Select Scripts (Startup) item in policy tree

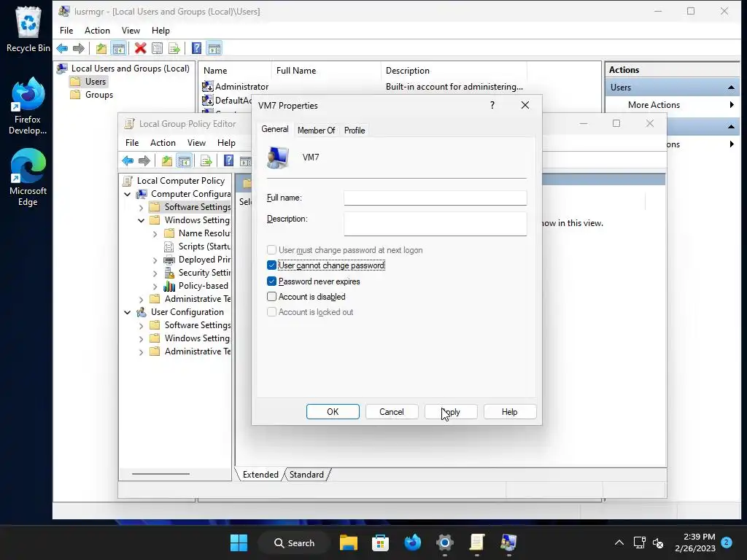pyautogui.click(x=197, y=246)
